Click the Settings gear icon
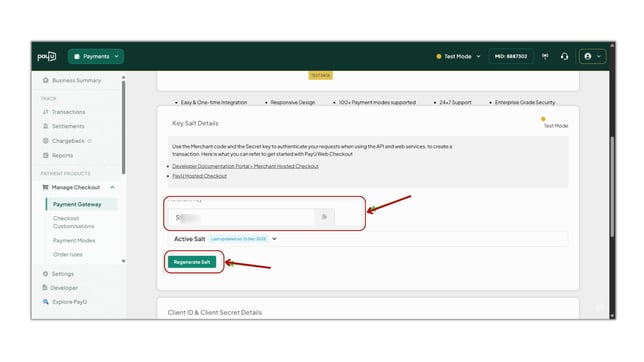Screen dimensions: 644x362 click(x=46, y=274)
